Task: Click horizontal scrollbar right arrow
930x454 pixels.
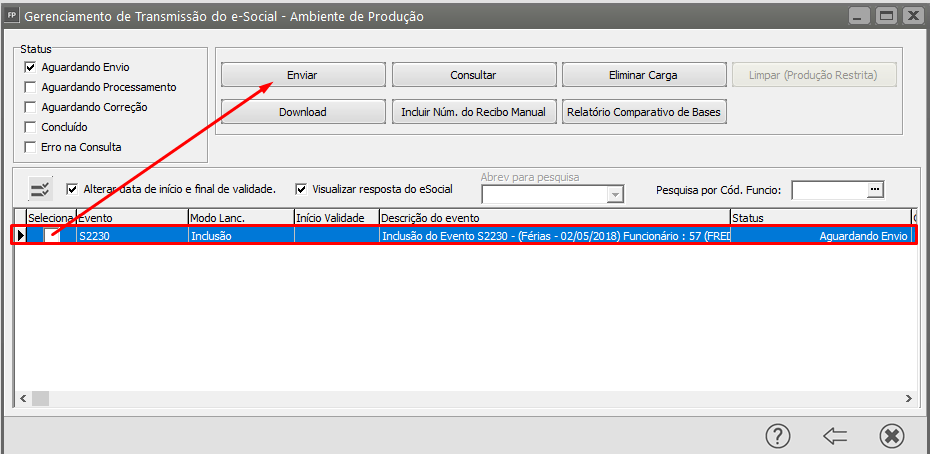Action: tap(907, 398)
